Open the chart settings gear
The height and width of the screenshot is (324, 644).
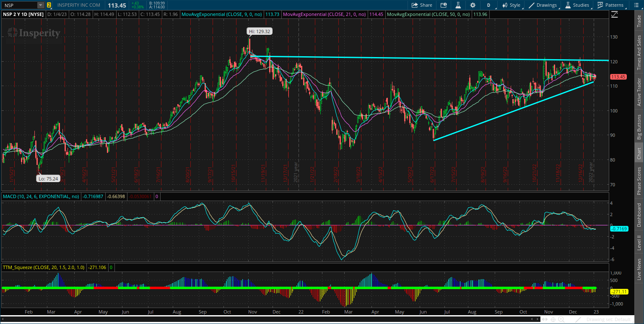473,5
